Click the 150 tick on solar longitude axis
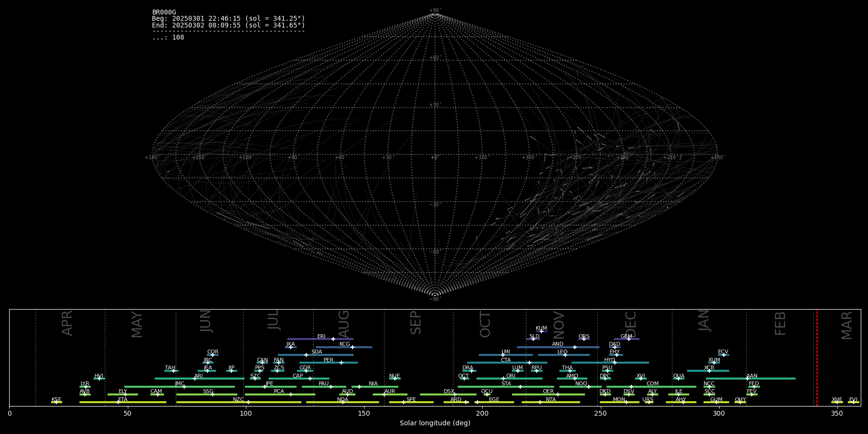868x434 pixels. point(364,413)
